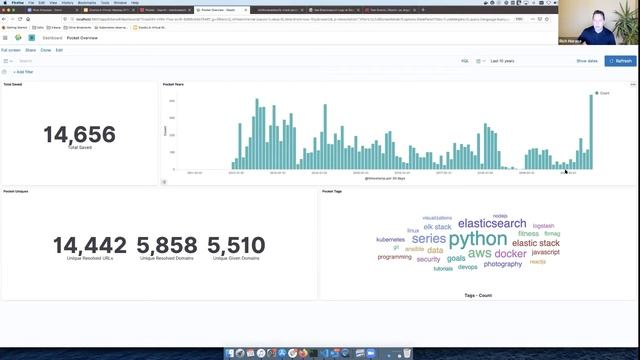This screenshot has width=640, height=360.
Task: Click the 14,656 Total Saved metric
Action: 80,135
